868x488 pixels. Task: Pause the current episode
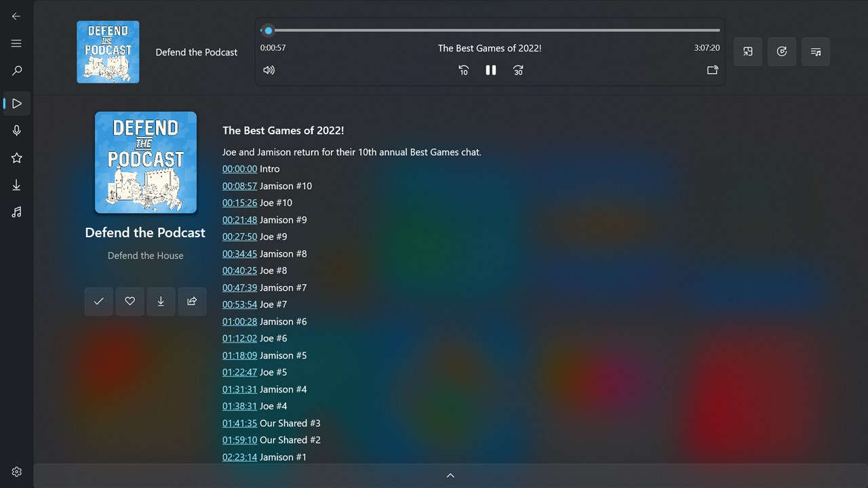click(x=491, y=70)
